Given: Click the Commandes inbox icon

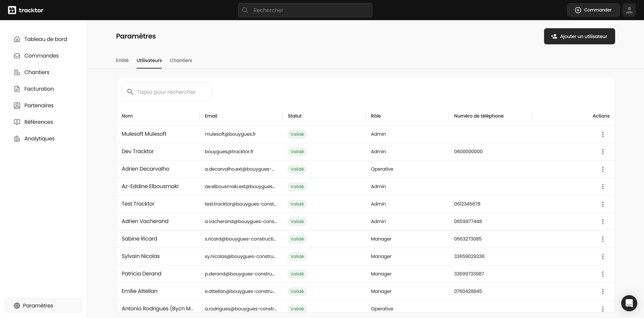Looking at the screenshot, I should coord(17,56).
